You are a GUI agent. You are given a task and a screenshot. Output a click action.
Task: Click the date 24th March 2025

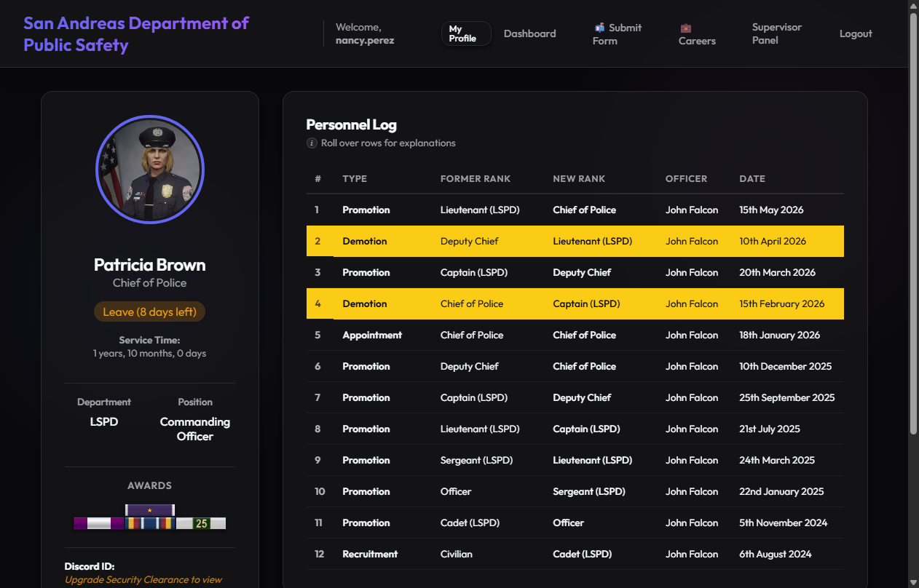(776, 460)
